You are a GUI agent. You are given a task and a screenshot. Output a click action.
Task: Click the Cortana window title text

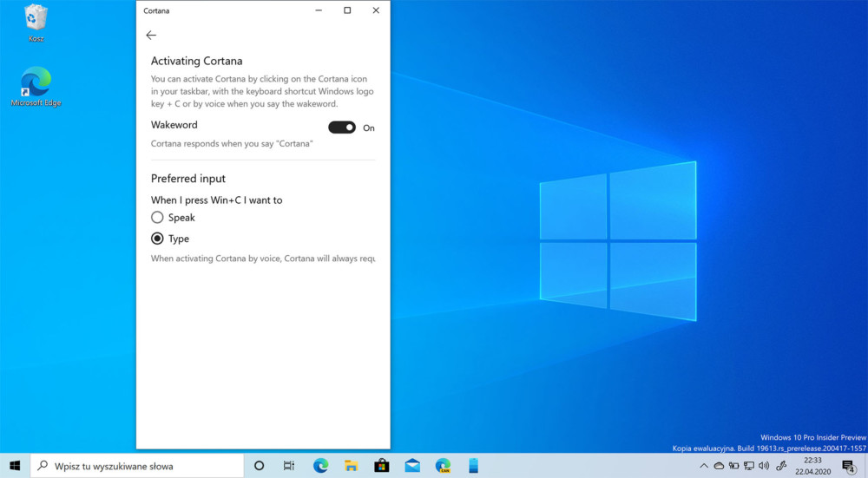[x=156, y=10]
